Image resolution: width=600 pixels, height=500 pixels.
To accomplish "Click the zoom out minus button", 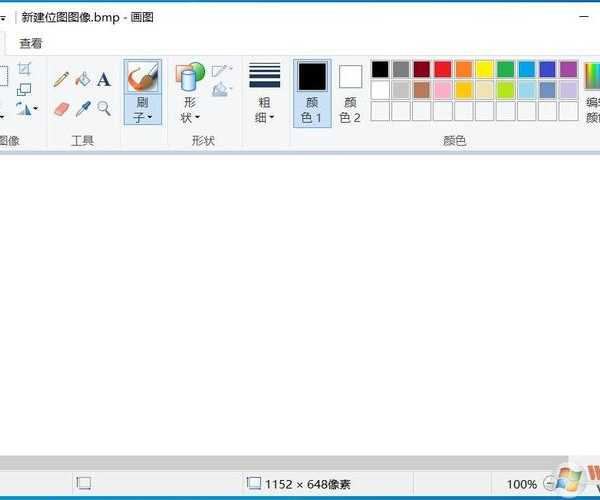I will tap(549, 484).
